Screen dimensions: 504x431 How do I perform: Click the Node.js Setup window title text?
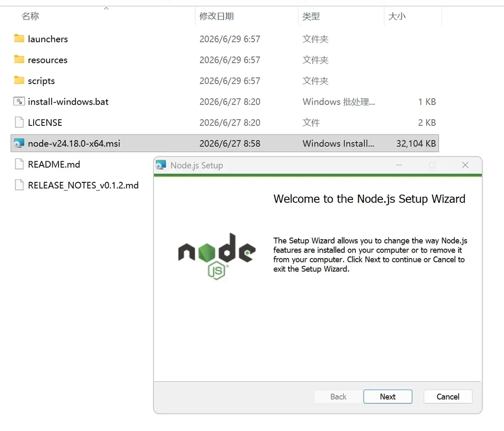pos(197,166)
